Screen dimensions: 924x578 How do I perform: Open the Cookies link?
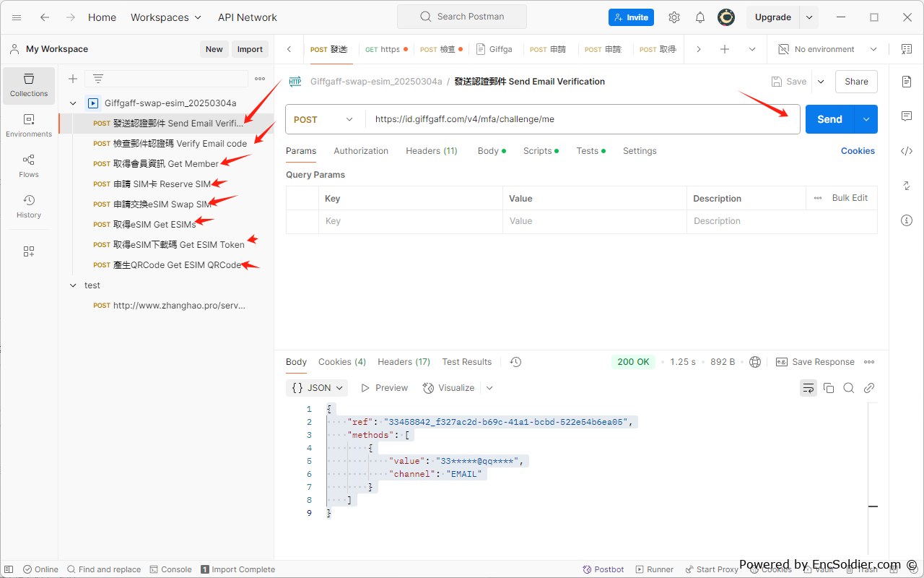(858, 151)
